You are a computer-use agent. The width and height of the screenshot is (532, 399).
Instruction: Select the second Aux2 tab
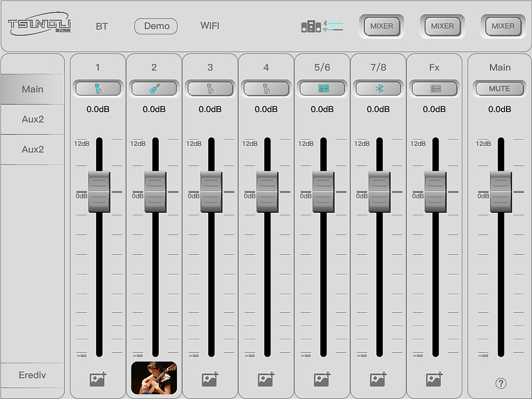pos(33,149)
